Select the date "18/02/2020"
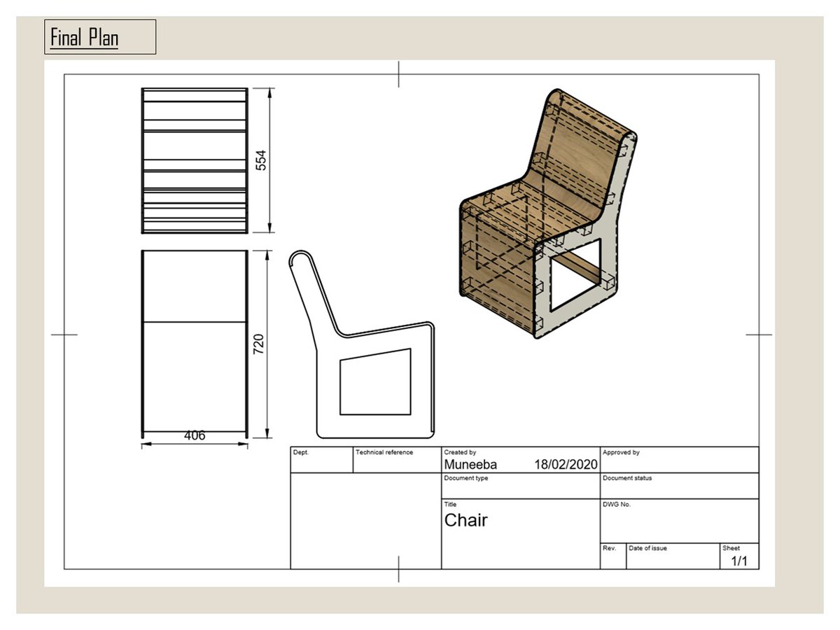This screenshot has width=840, height=630. coord(566,464)
